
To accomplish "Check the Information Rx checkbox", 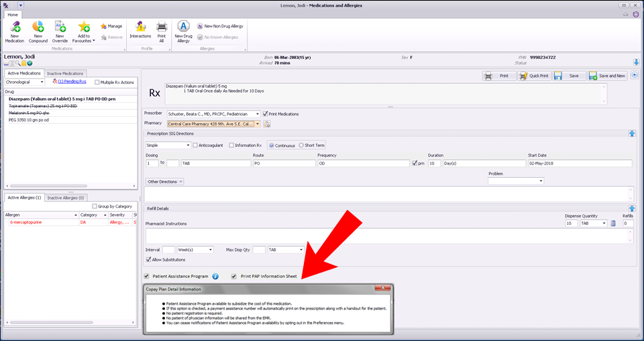I will tap(231, 145).
